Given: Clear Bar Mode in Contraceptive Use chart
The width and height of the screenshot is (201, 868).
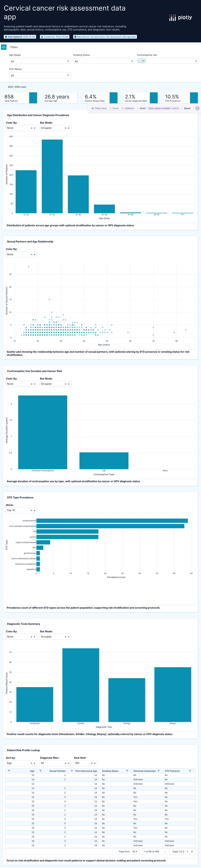Looking at the screenshot, I should click(x=65, y=384).
